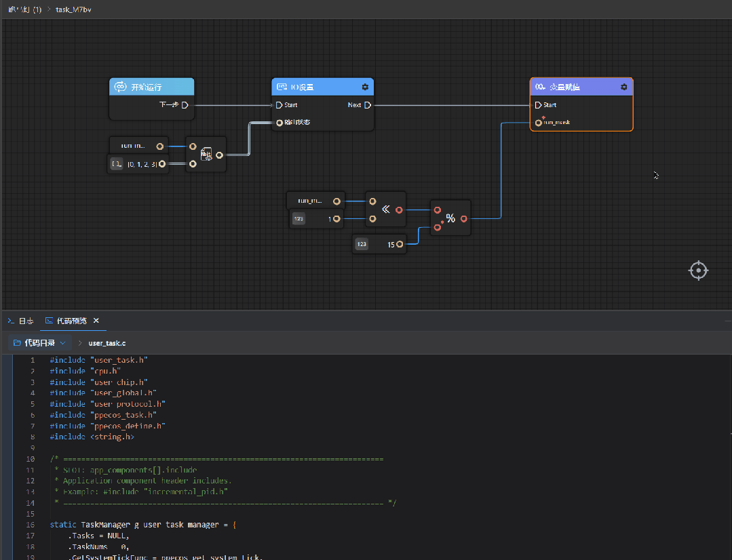
Task: Click task_M7bv in the top breadcrumb
Action: (73, 9)
